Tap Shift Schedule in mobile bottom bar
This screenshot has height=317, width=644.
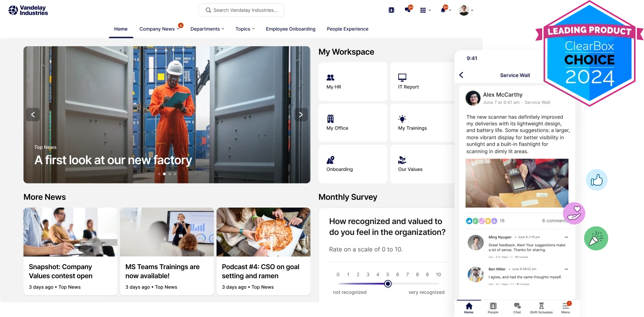click(541, 308)
